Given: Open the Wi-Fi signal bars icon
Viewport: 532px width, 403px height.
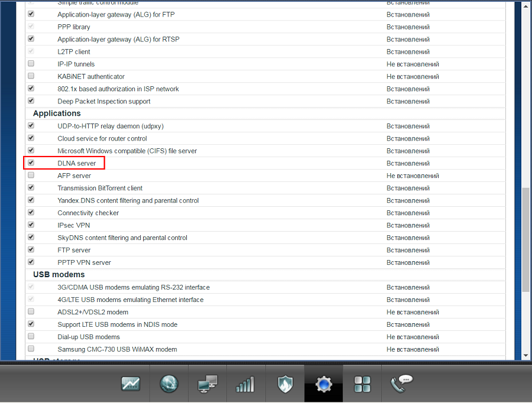Looking at the screenshot, I should 245,384.
